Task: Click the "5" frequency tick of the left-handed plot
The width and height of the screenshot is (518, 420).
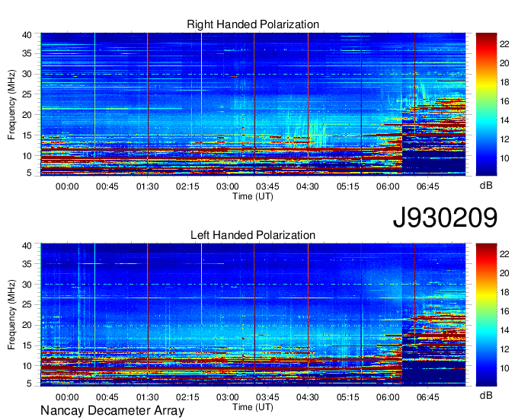Action: pos(29,383)
